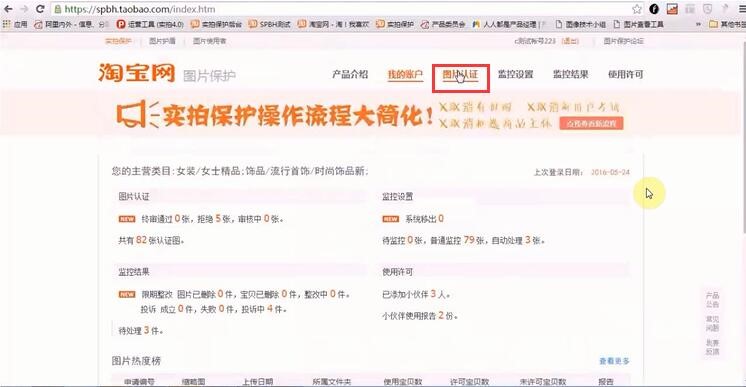Click the orange 实拍保护 top link
The width and height of the screenshot is (746, 387).
click(118, 41)
